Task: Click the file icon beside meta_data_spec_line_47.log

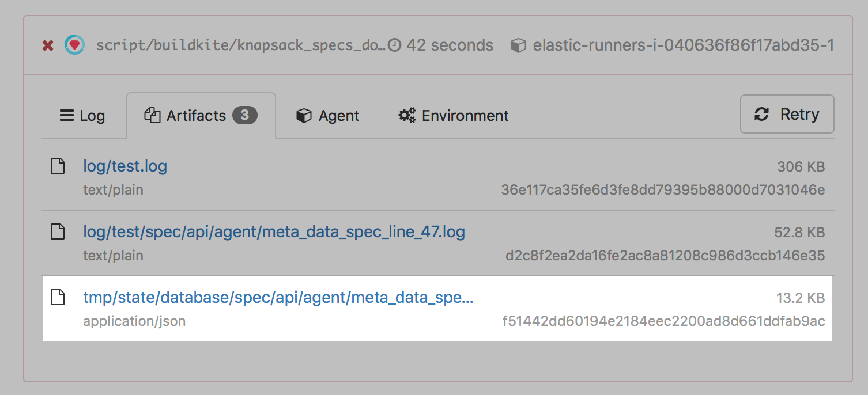Action: pyautogui.click(x=58, y=231)
